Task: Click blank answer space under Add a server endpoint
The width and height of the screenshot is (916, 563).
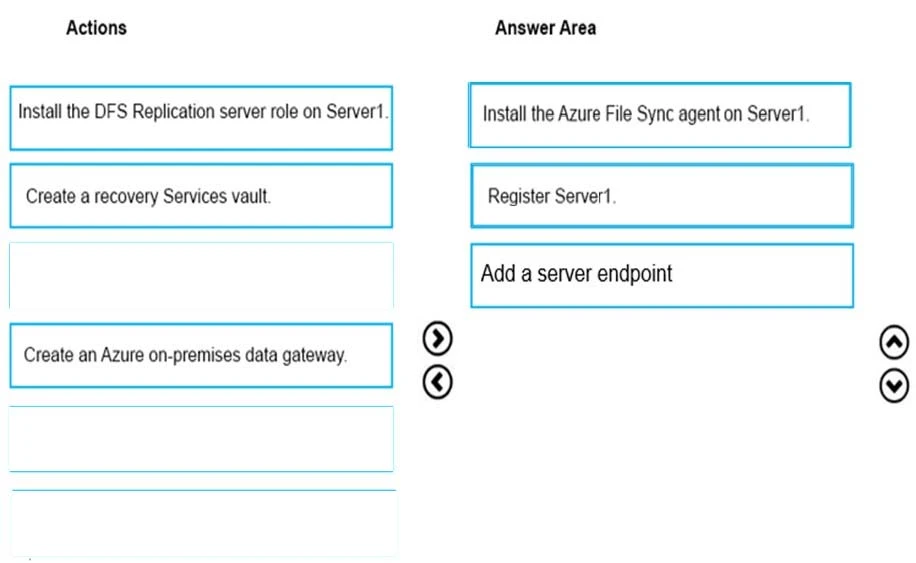Action: (661, 400)
